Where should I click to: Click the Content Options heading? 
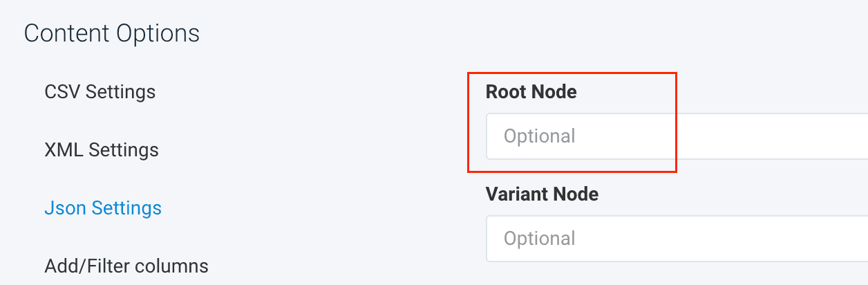pos(112,33)
